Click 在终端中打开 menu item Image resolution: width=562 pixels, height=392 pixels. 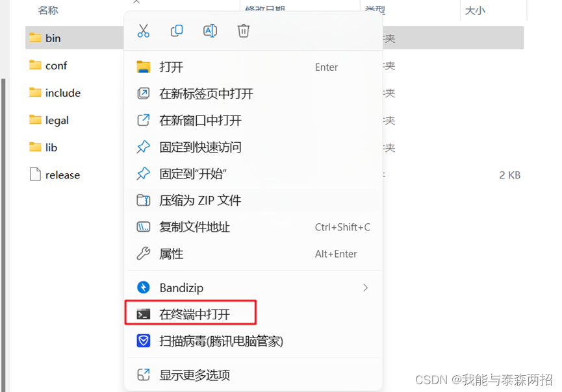pos(190,314)
